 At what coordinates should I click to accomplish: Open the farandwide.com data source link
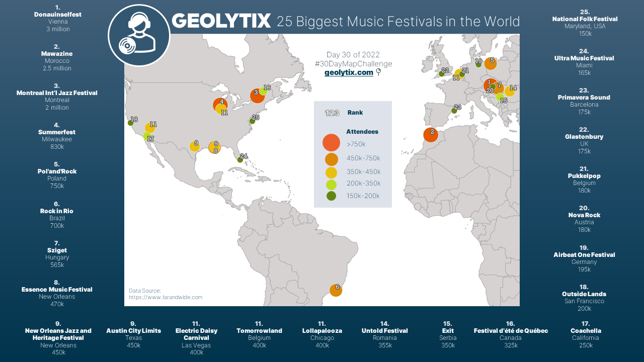coord(166,297)
